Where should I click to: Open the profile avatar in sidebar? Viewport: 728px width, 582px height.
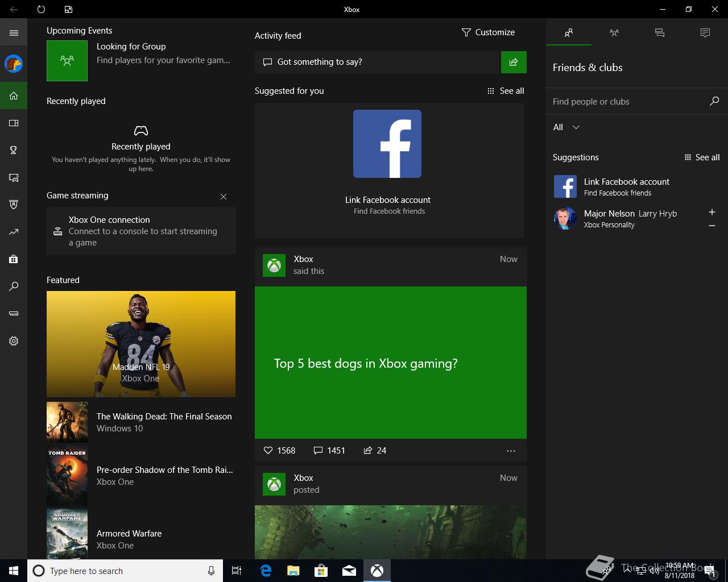pyautogui.click(x=14, y=64)
